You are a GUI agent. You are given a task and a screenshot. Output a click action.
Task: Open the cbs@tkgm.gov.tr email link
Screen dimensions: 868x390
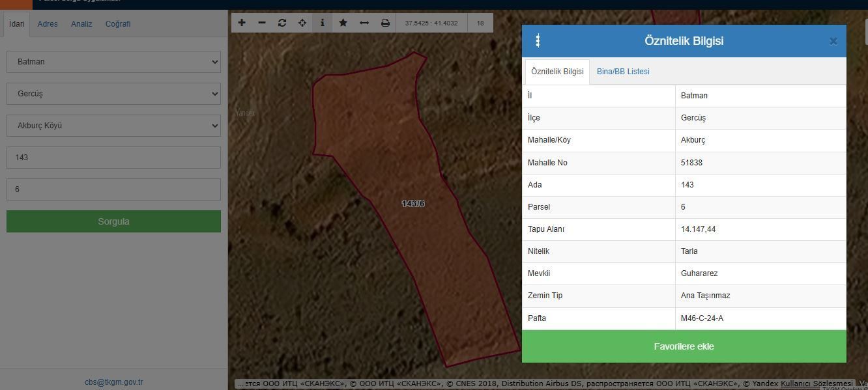[113, 382]
